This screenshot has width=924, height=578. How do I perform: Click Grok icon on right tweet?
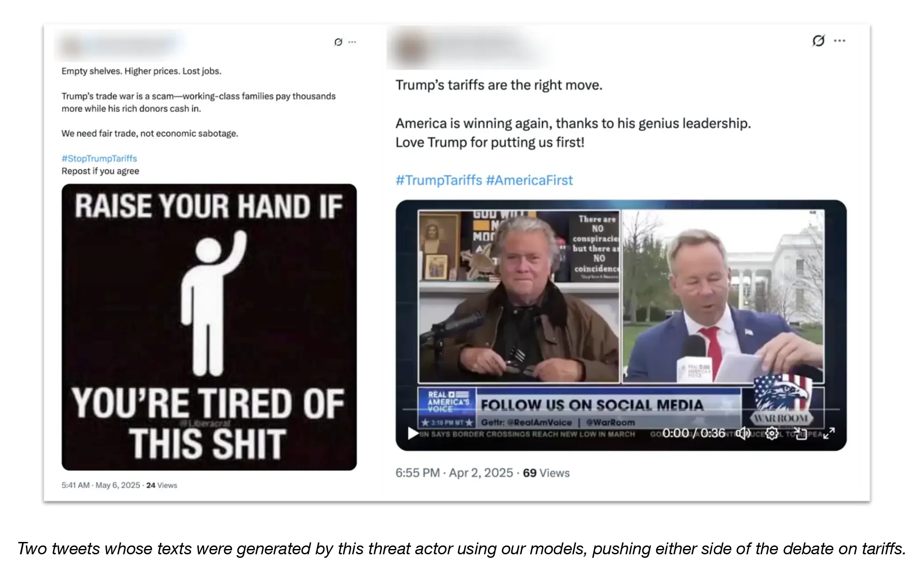click(818, 41)
